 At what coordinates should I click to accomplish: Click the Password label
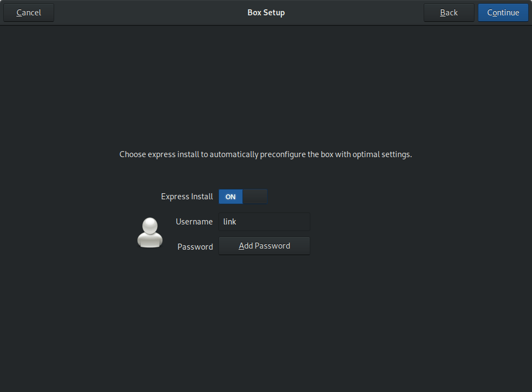point(195,247)
